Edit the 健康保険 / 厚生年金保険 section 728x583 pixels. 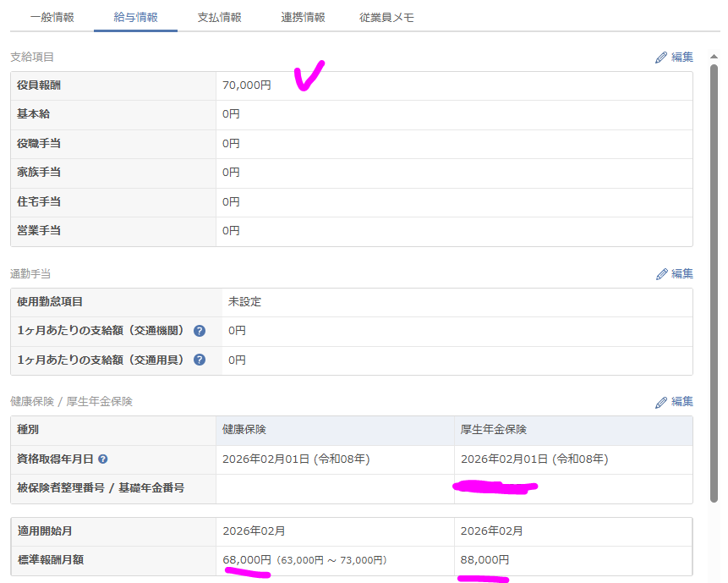673,402
